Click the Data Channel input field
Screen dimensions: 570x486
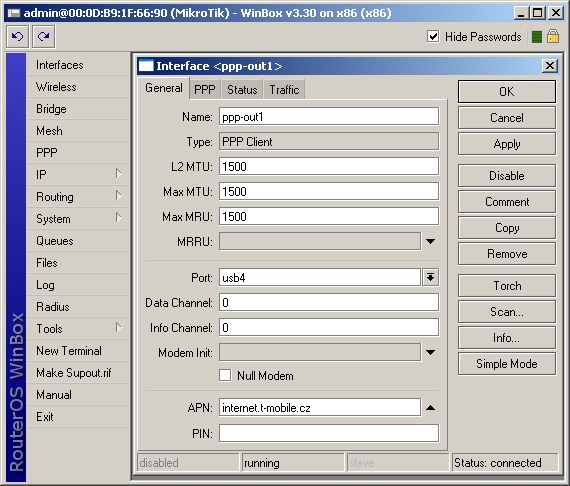pyautogui.click(x=329, y=302)
